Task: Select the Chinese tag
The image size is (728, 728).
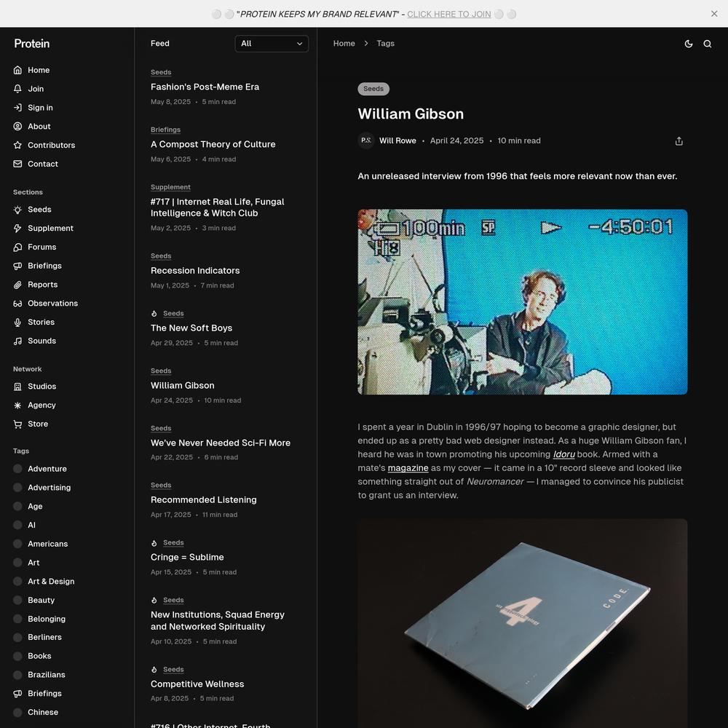Action: pos(43,712)
